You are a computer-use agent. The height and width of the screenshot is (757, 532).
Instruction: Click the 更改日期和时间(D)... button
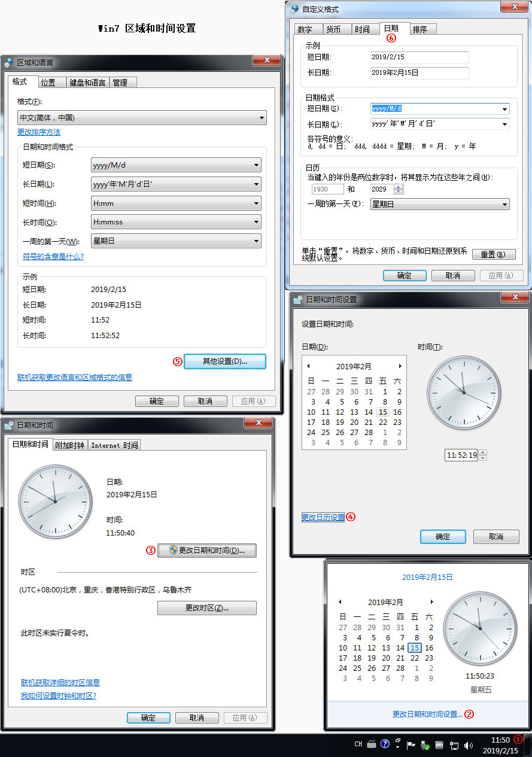tap(207, 551)
